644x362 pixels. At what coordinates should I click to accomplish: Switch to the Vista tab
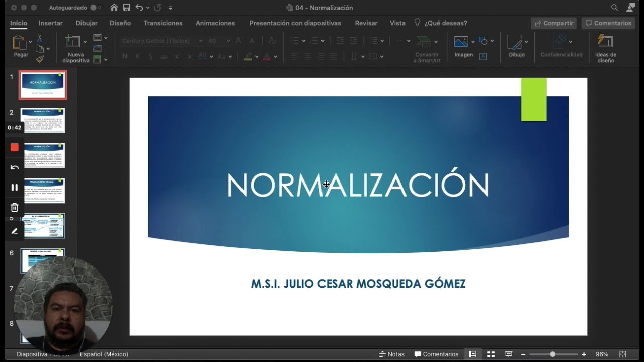coord(397,23)
